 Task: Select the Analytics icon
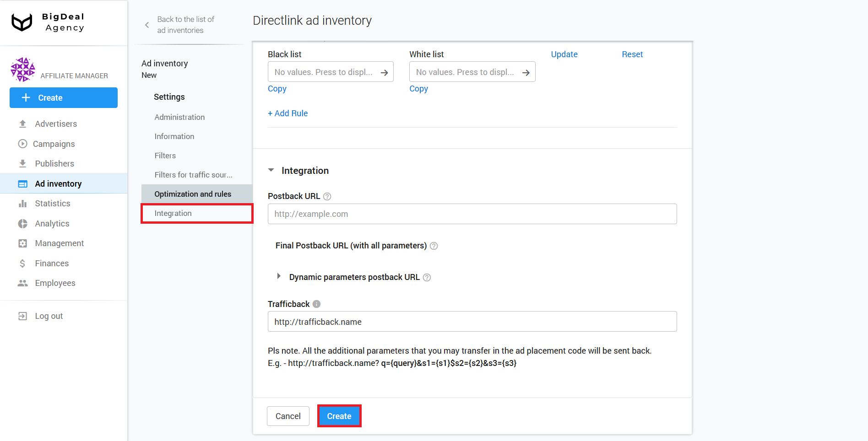pyautogui.click(x=23, y=223)
